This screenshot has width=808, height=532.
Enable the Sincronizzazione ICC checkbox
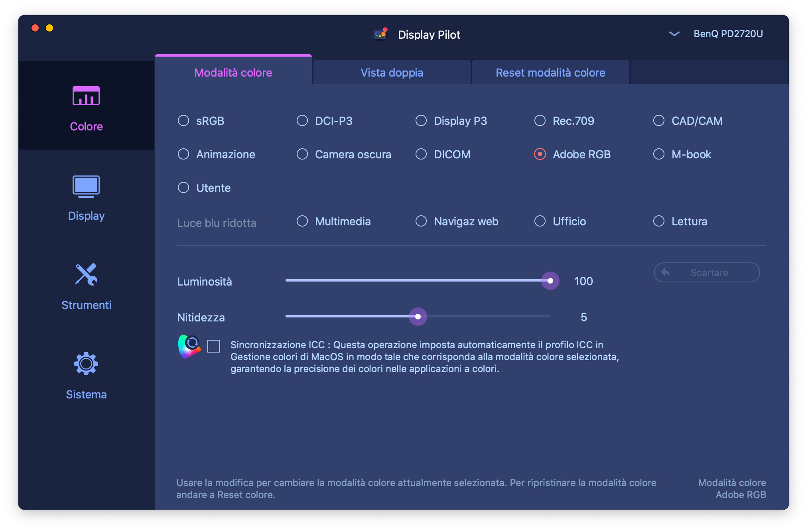(x=214, y=346)
